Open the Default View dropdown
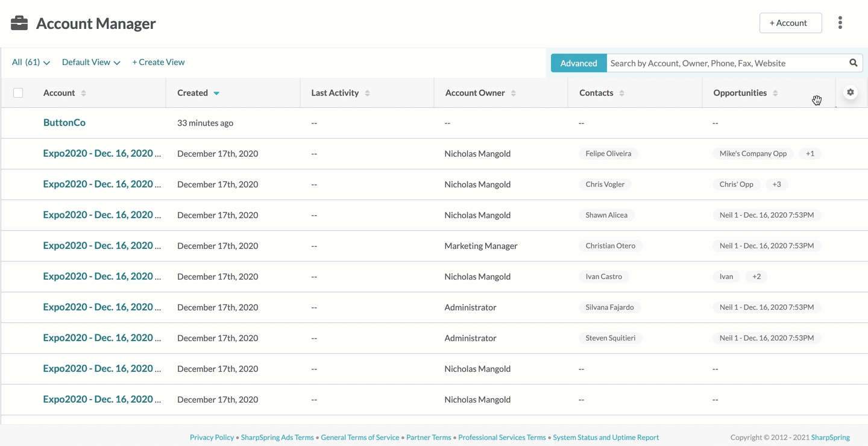Image resolution: width=868 pixels, height=446 pixels. tap(91, 62)
